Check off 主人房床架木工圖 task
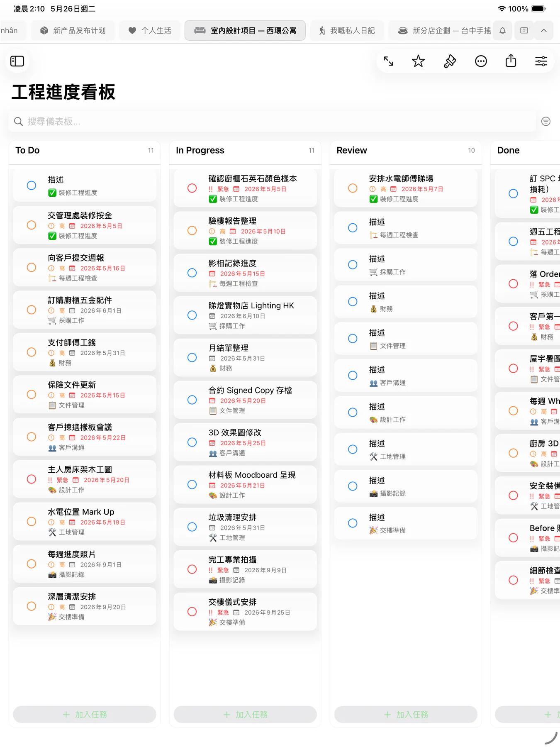The height and width of the screenshot is (747, 560). point(32,479)
